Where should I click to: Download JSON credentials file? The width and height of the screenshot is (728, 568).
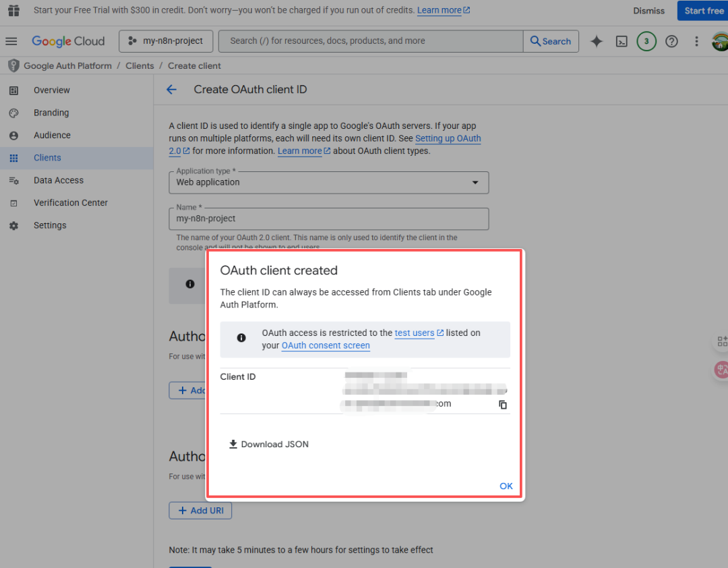coord(269,444)
